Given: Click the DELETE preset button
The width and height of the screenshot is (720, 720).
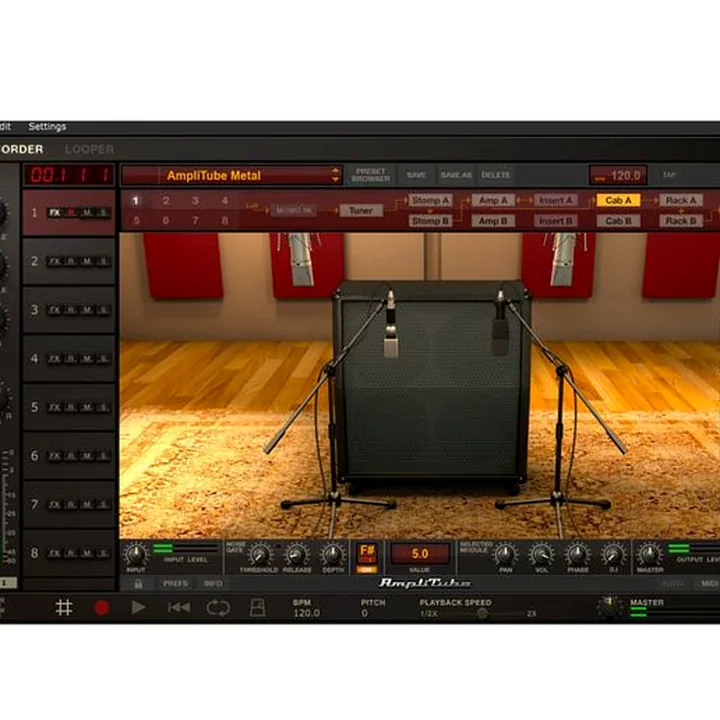Looking at the screenshot, I should tap(495, 175).
